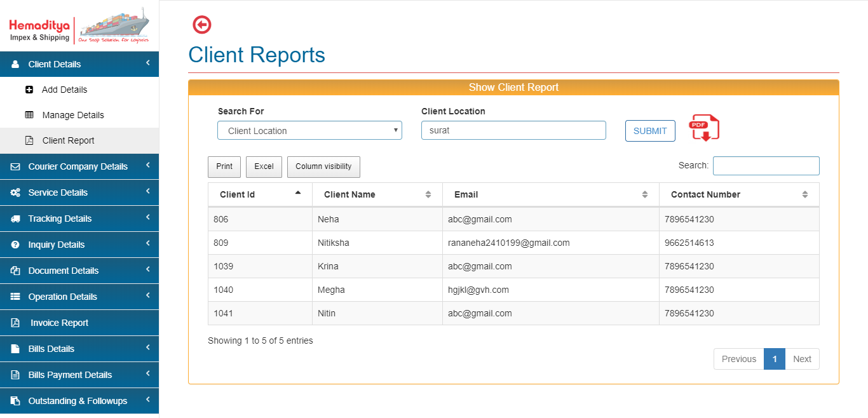Open Invoice Report in sidebar
The image size is (868, 418).
(59, 323)
